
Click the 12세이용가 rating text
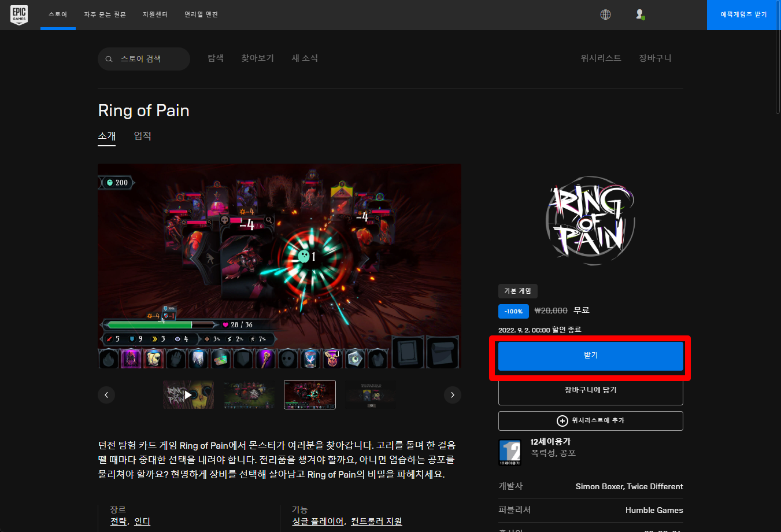550,442
